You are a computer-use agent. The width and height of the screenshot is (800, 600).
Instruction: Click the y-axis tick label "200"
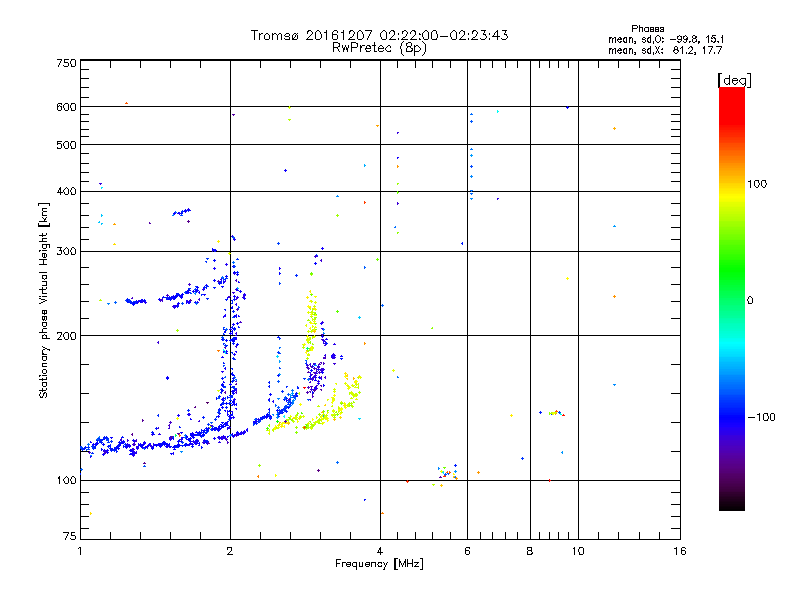66,336
